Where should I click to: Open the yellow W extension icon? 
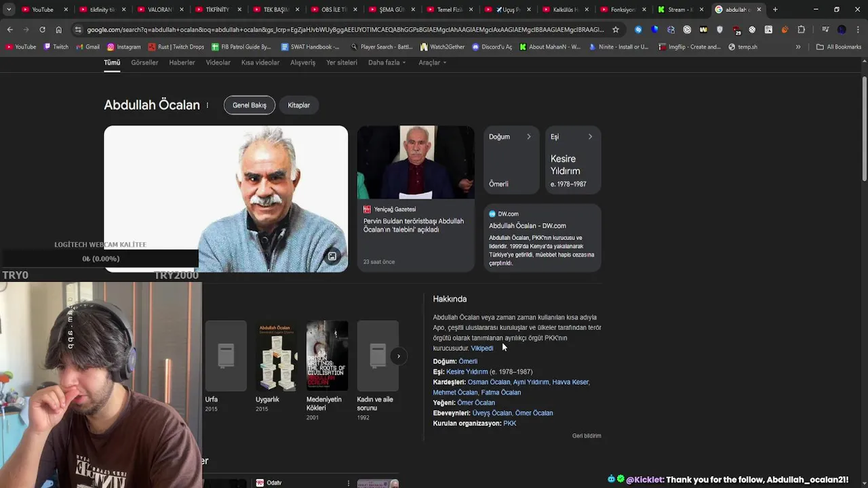tap(703, 30)
